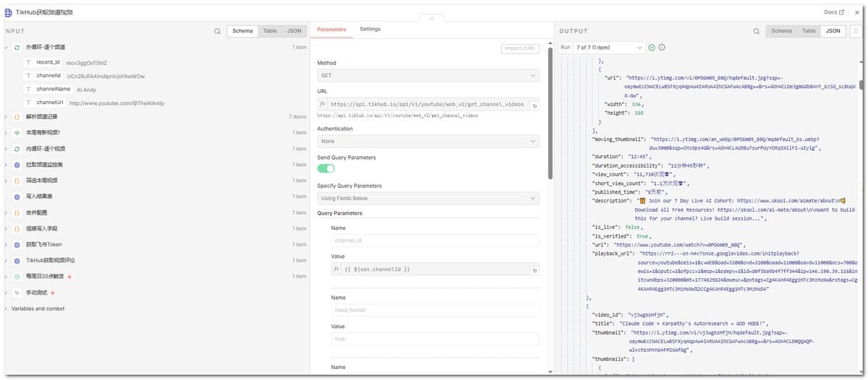Select JSON view in INPUT panel
This screenshot has height=380, width=868.
294,31
